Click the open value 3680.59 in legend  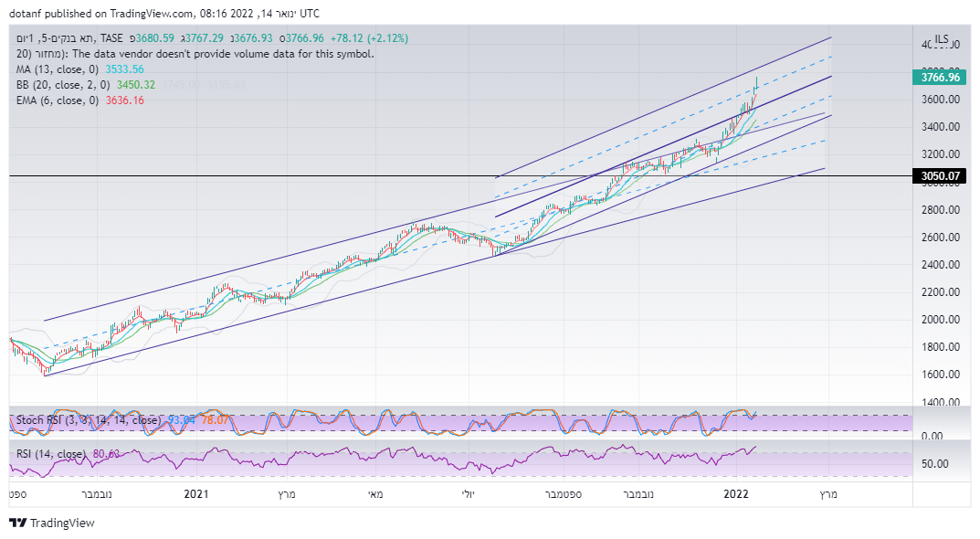click(155, 38)
